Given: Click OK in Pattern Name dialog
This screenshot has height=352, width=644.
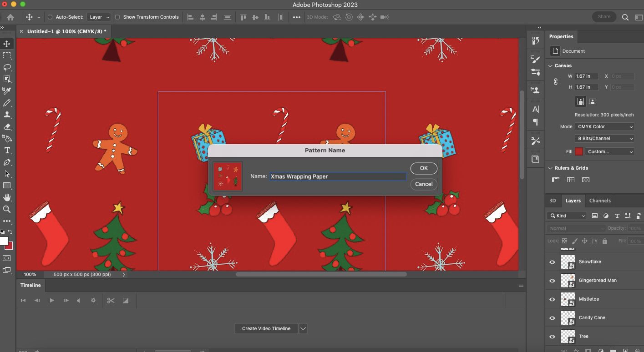Looking at the screenshot, I should point(423,168).
